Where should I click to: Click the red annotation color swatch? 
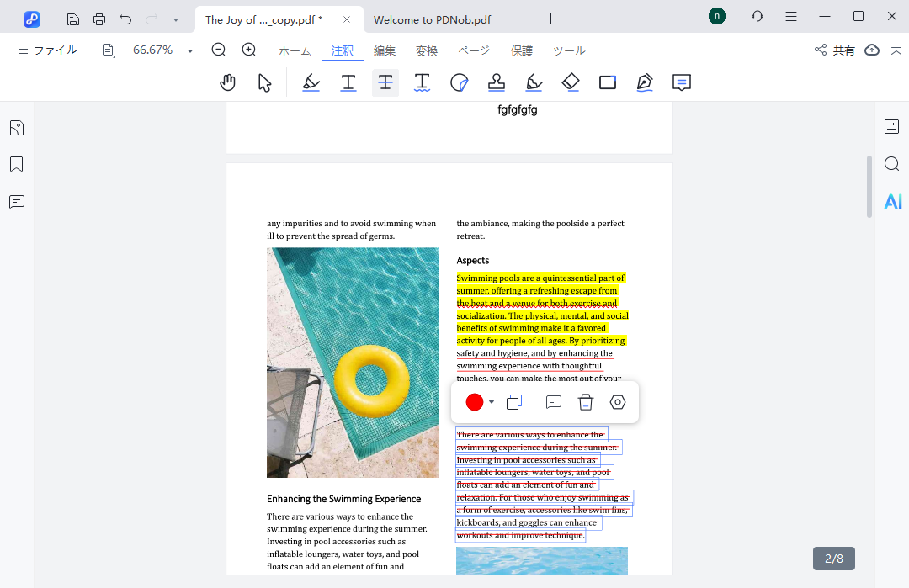tap(475, 403)
